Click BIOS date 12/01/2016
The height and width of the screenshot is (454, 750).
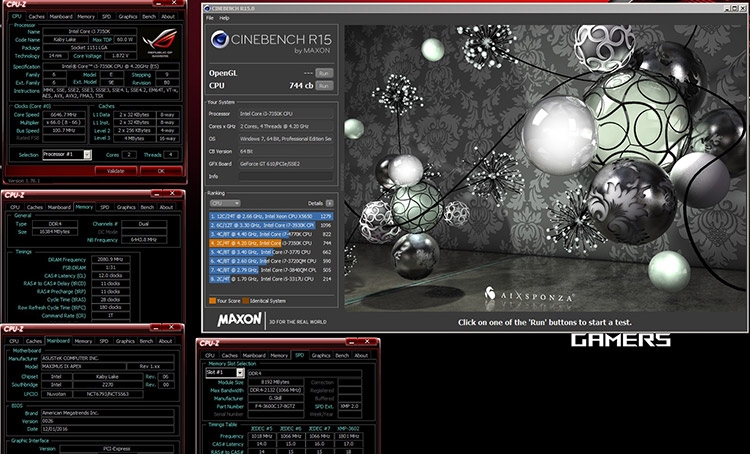(107, 429)
